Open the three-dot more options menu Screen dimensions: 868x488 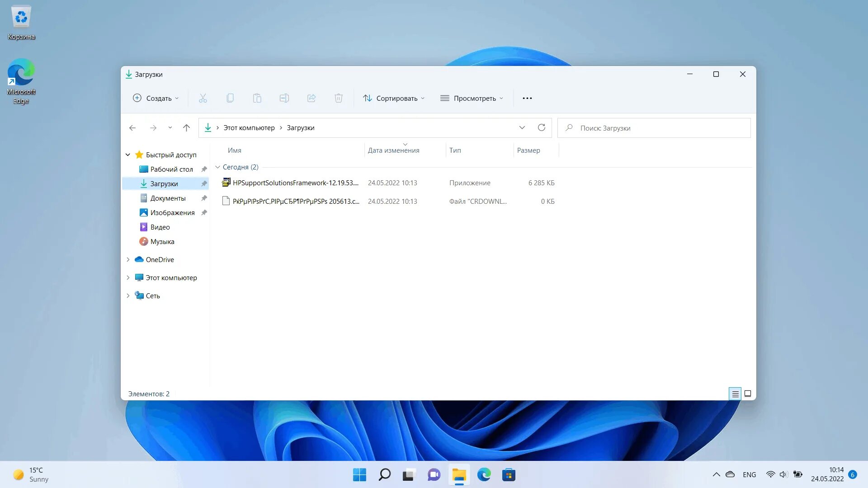pyautogui.click(x=527, y=98)
